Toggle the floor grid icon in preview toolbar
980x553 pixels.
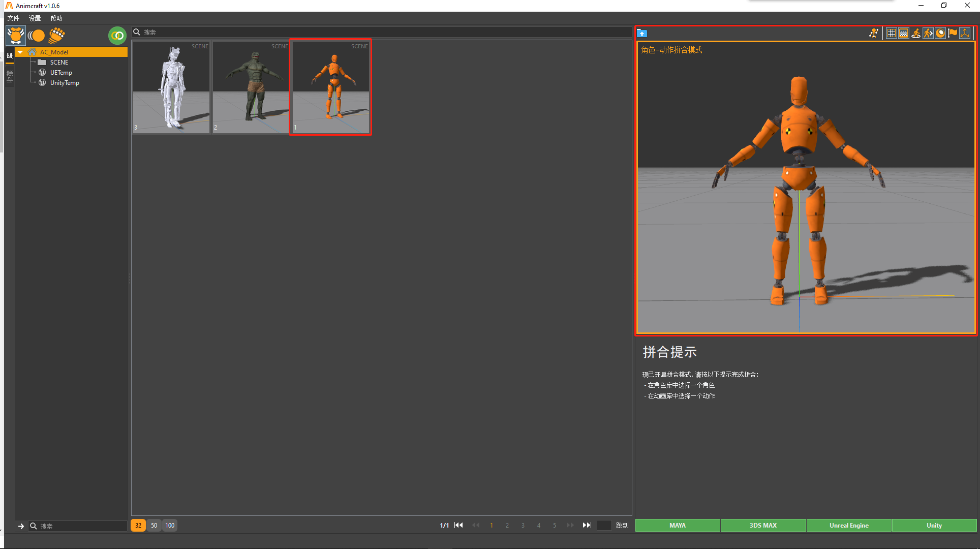coord(892,34)
